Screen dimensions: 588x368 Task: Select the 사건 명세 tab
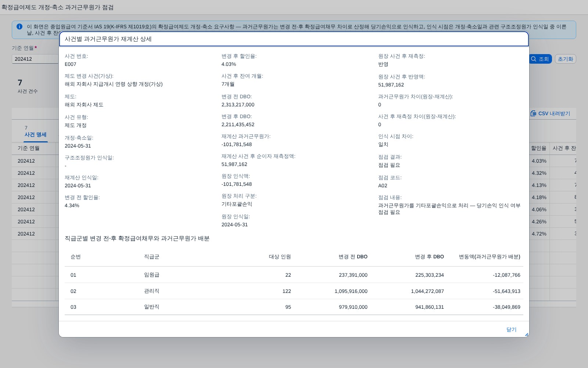(x=35, y=135)
